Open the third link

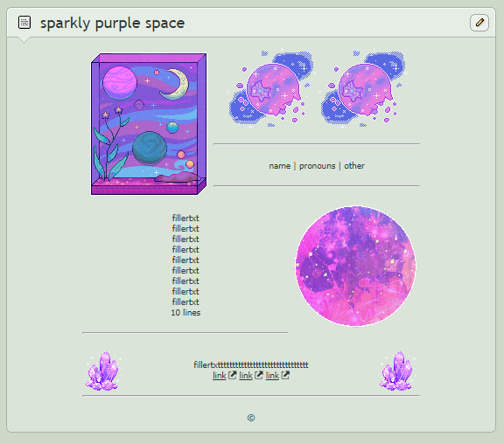[x=272, y=375]
